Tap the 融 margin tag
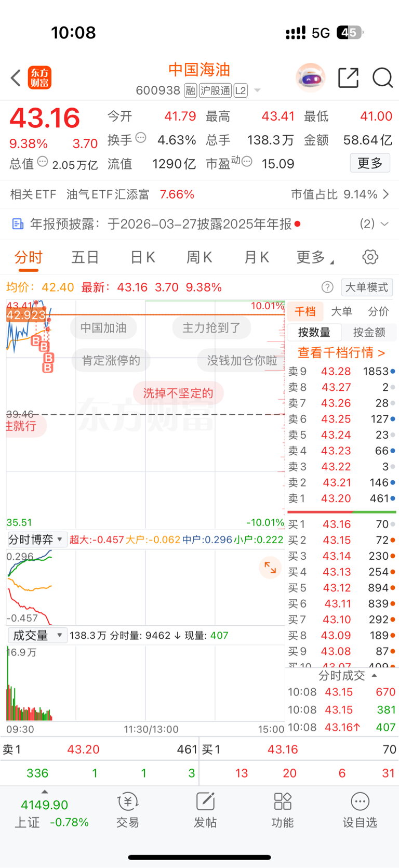This screenshot has width=399, height=868. pyautogui.click(x=191, y=91)
